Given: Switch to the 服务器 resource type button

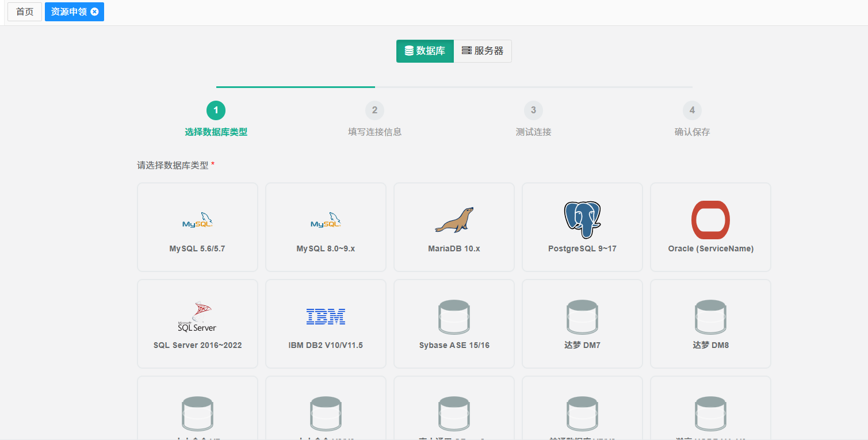Looking at the screenshot, I should [x=483, y=51].
